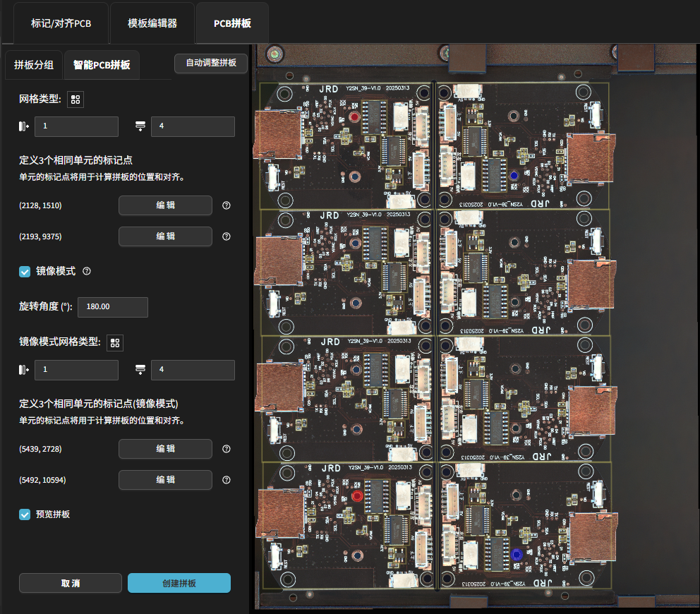This screenshot has height=614, width=700.
Task: Click the 网格类型 grid type icon
Action: point(76,100)
